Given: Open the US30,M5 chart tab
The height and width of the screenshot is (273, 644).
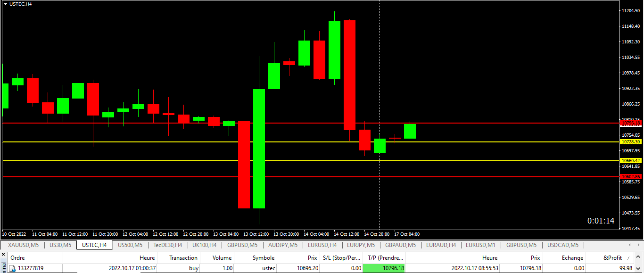Looking at the screenshot, I should 60,245.
